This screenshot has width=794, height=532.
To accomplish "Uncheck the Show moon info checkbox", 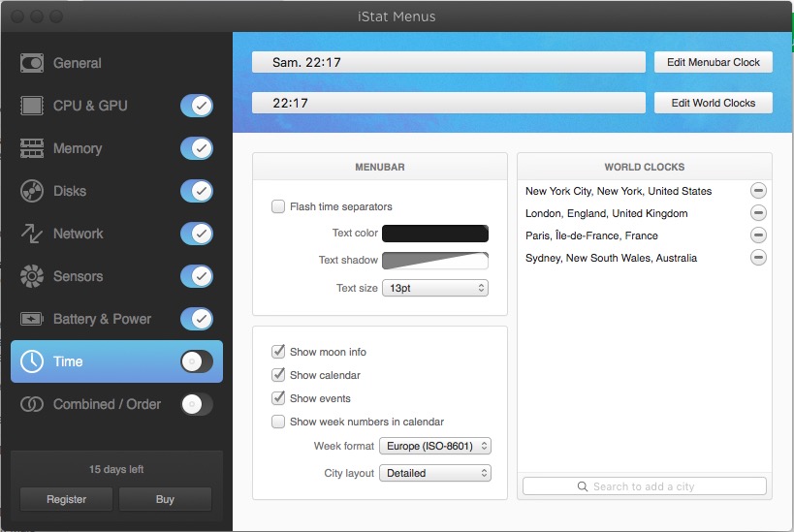I will point(279,352).
